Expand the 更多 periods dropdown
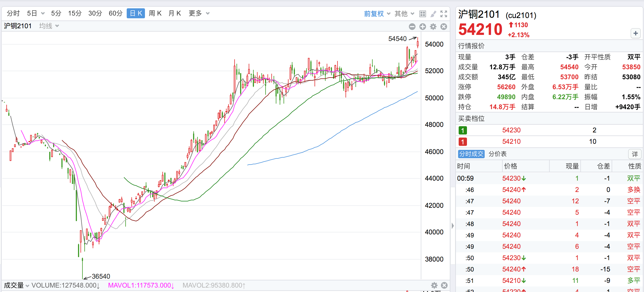The width and height of the screenshot is (644, 292). click(199, 13)
